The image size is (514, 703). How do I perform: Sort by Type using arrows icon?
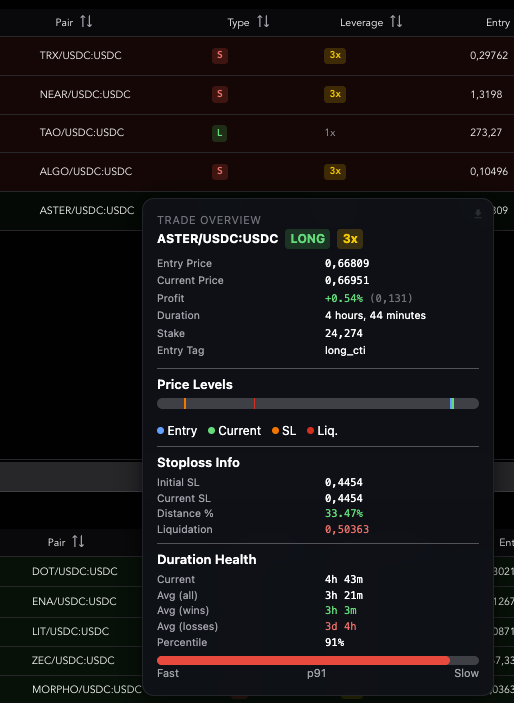coord(263,21)
